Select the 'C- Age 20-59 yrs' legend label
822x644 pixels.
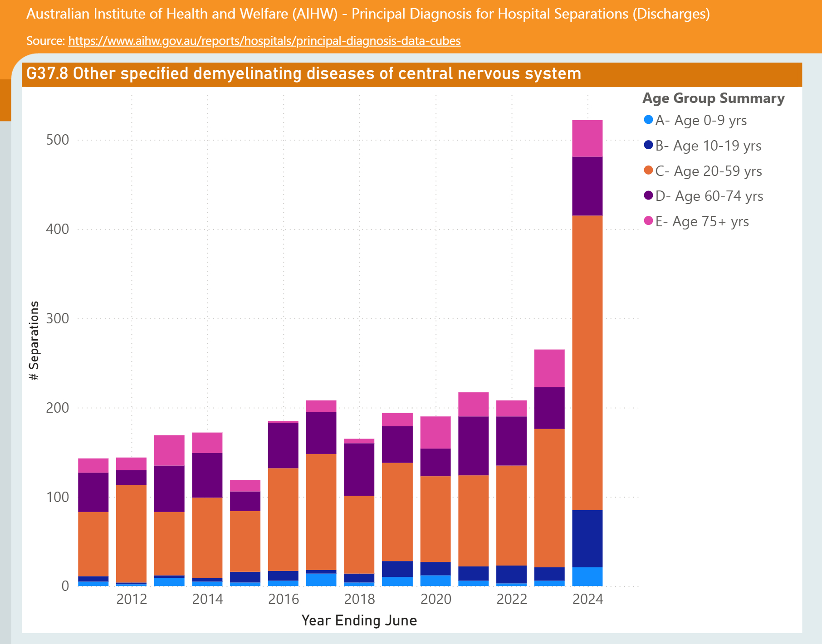pyautogui.click(x=708, y=171)
